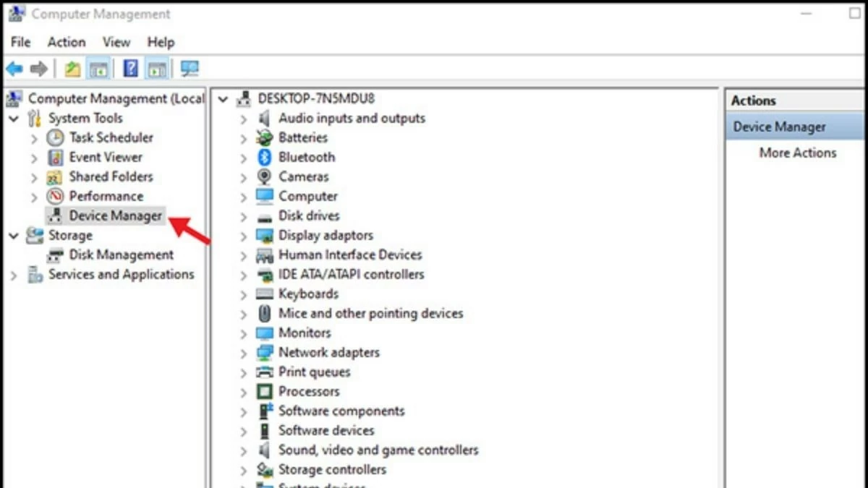Image resolution: width=868 pixels, height=488 pixels.
Task: Select Disk Management under Storage
Action: (x=121, y=254)
